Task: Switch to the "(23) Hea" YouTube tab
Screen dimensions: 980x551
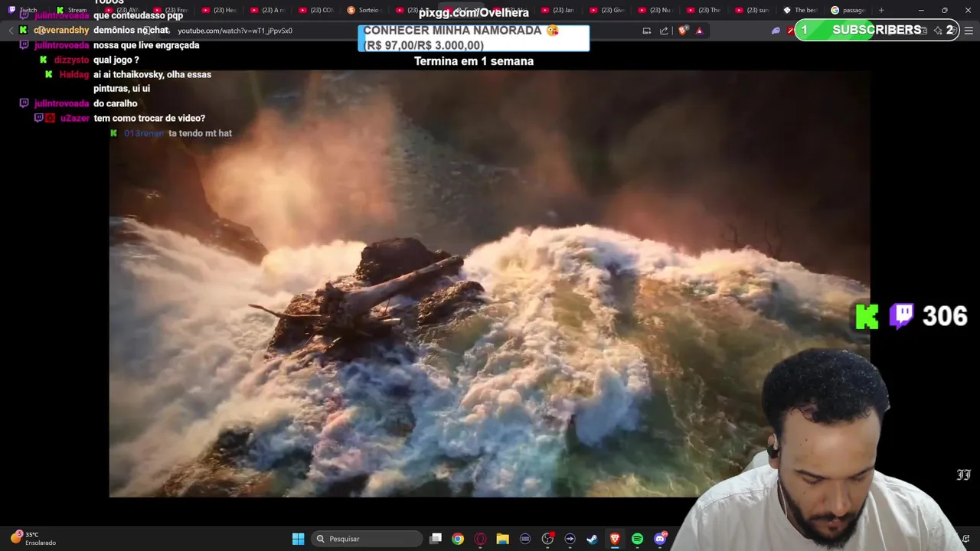Action: [x=219, y=10]
